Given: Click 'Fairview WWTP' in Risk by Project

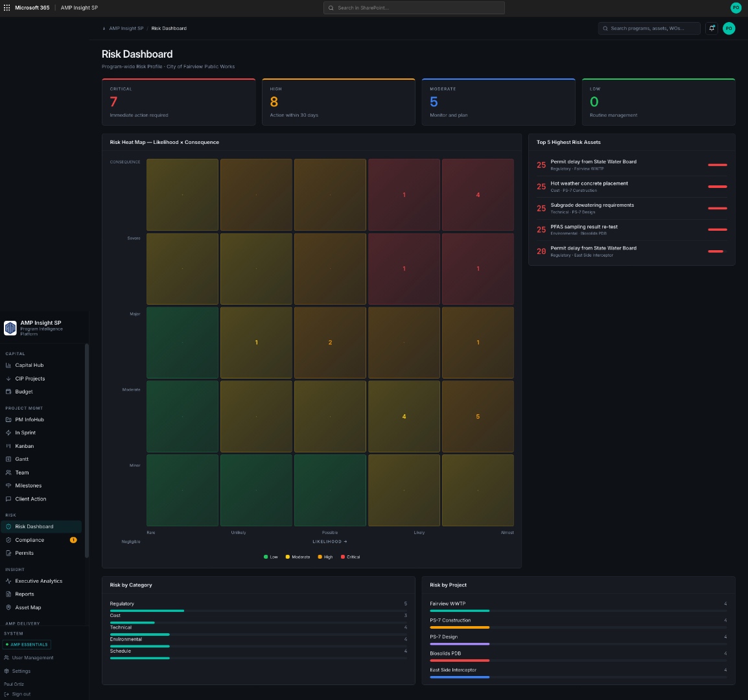Looking at the screenshot, I should click(x=447, y=603).
